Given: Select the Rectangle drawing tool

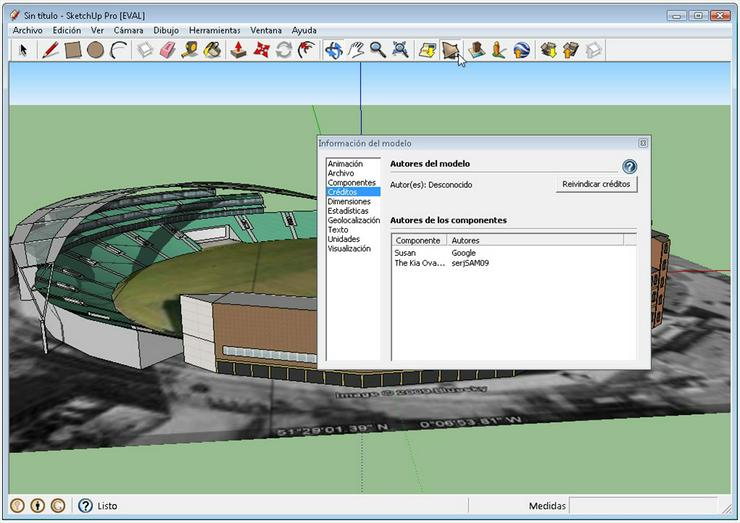Looking at the screenshot, I should tap(73, 50).
